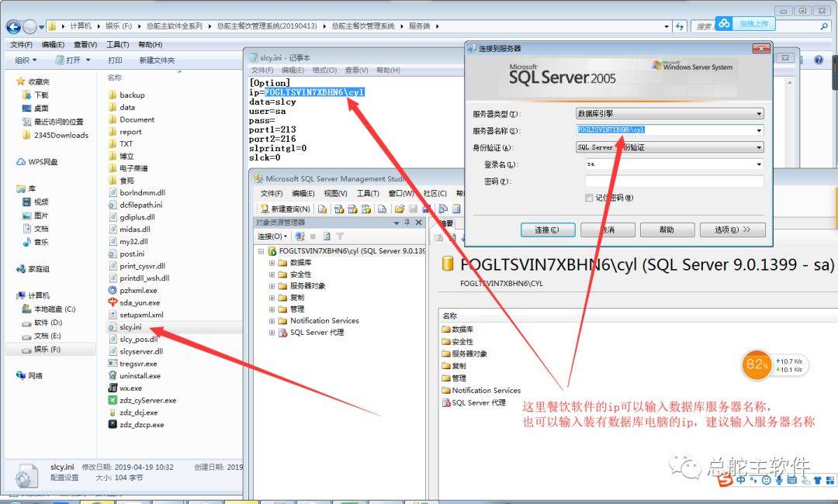The height and width of the screenshot is (504, 838).
Task: Select pzhxml.exe file icon in Explorer list
Action: point(113,291)
